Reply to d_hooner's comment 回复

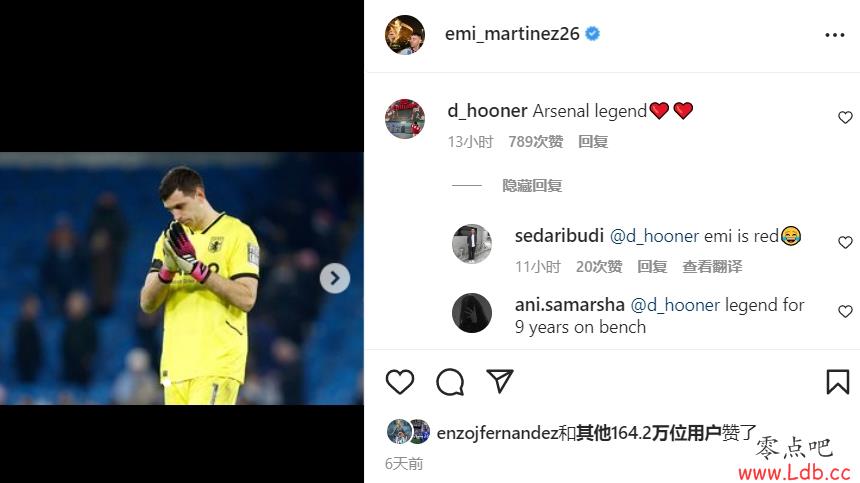593,141
